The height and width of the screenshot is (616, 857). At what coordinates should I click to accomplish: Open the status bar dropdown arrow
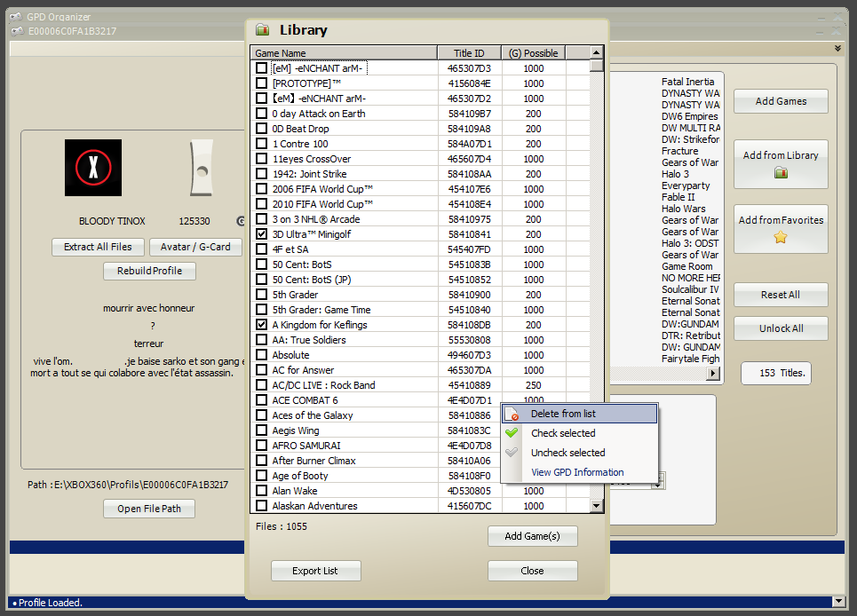pyautogui.click(x=837, y=602)
